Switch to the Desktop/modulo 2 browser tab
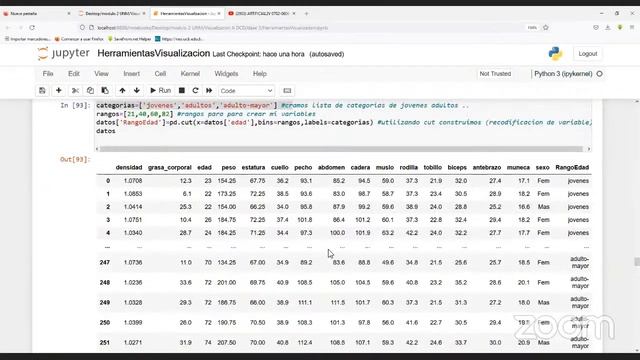Screen dimensions: 640x360 click(112, 13)
